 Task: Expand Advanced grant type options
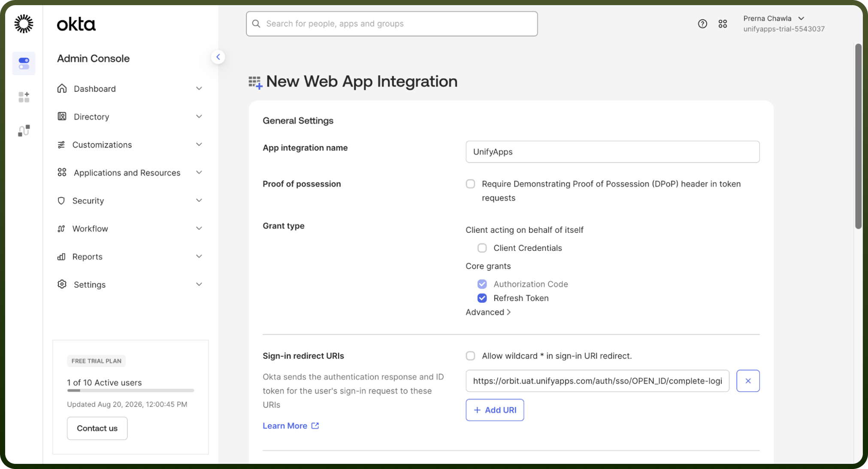click(x=488, y=312)
